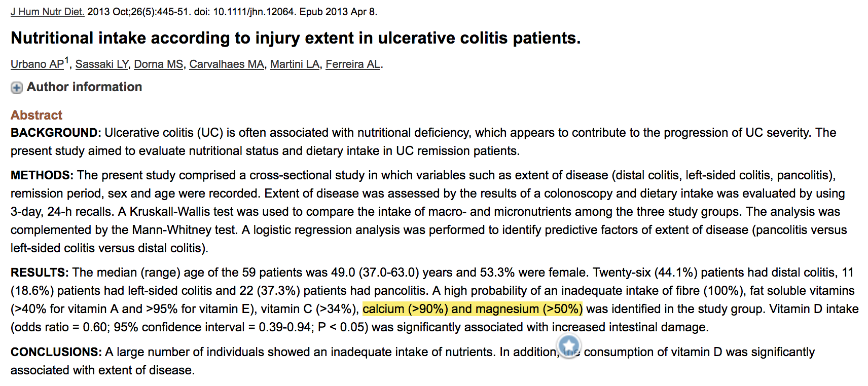868x386 pixels.
Task: Click the Author information heading text
Action: click(84, 87)
